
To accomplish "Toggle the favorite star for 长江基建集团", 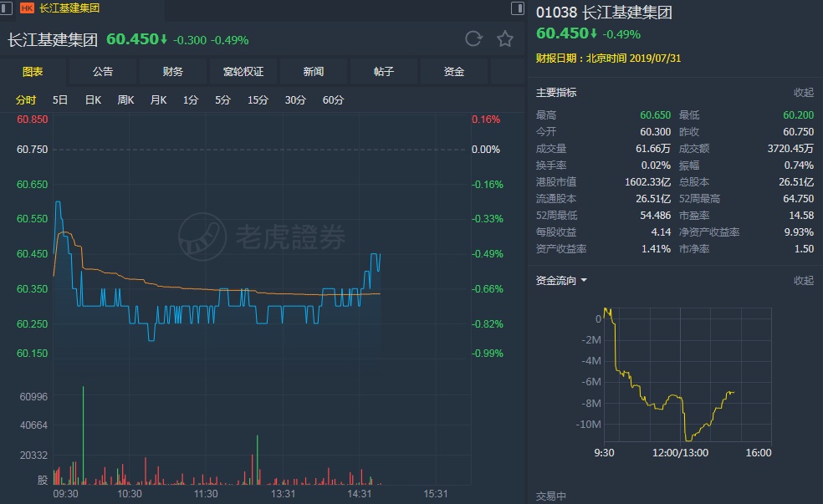I will (504, 38).
